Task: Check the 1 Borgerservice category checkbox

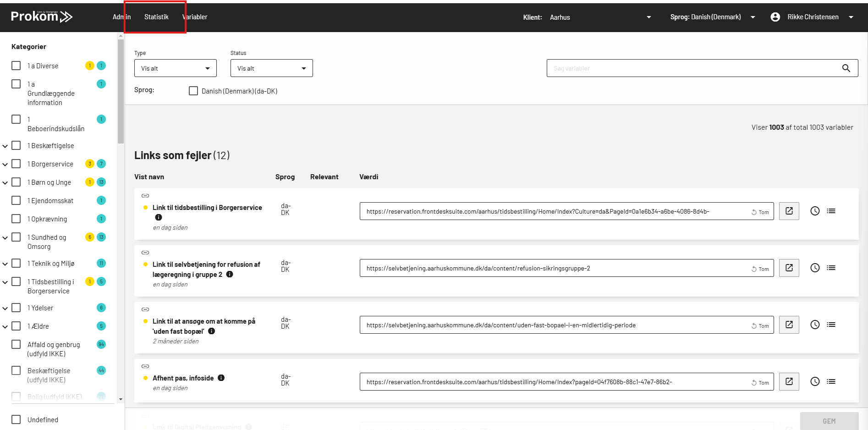Action: click(16, 164)
